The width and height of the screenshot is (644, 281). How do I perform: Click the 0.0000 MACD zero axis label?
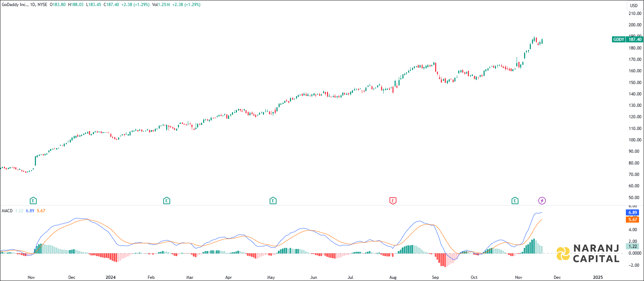pyautogui.click(x=635, y=253)
